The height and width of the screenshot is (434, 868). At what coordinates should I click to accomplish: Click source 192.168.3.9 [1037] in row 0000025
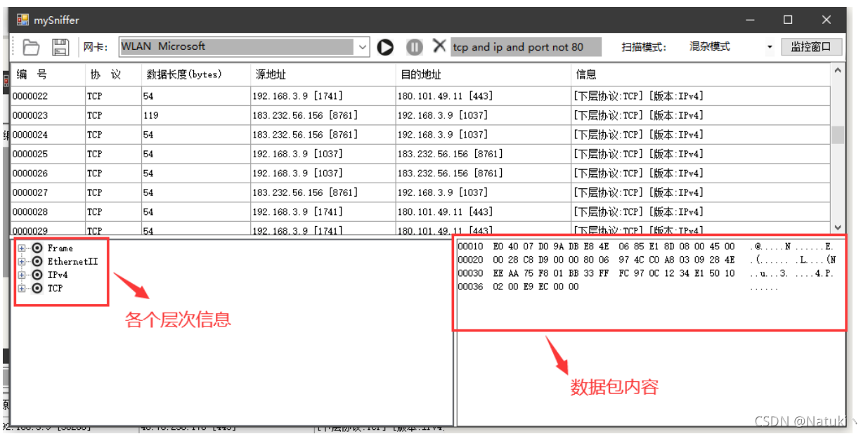[x=323, y=154]
